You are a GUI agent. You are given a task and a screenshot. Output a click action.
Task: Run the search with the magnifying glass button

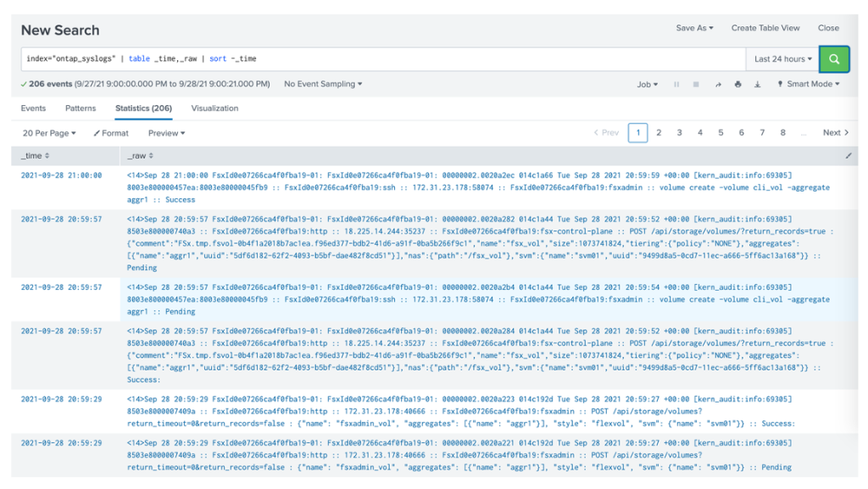pos(835,58)
